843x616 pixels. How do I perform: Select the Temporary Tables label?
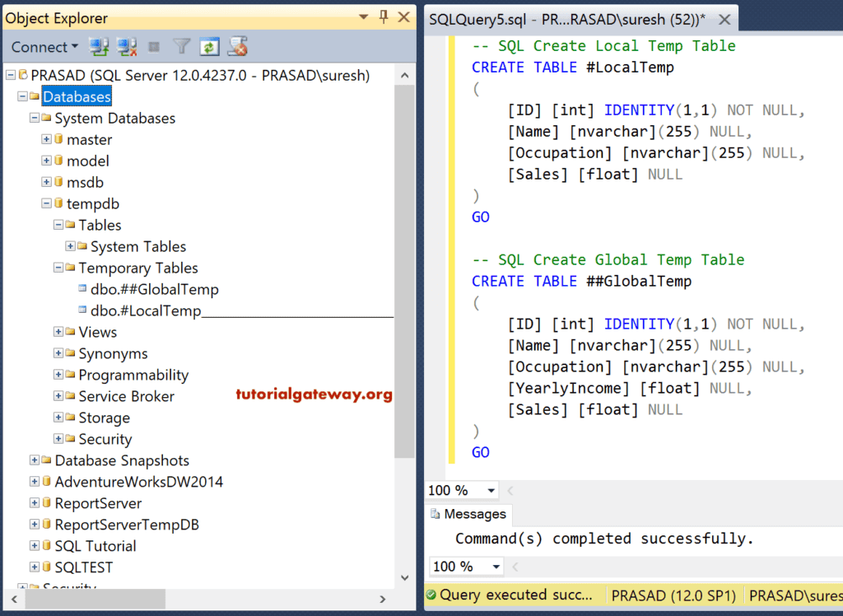(138, 268)
